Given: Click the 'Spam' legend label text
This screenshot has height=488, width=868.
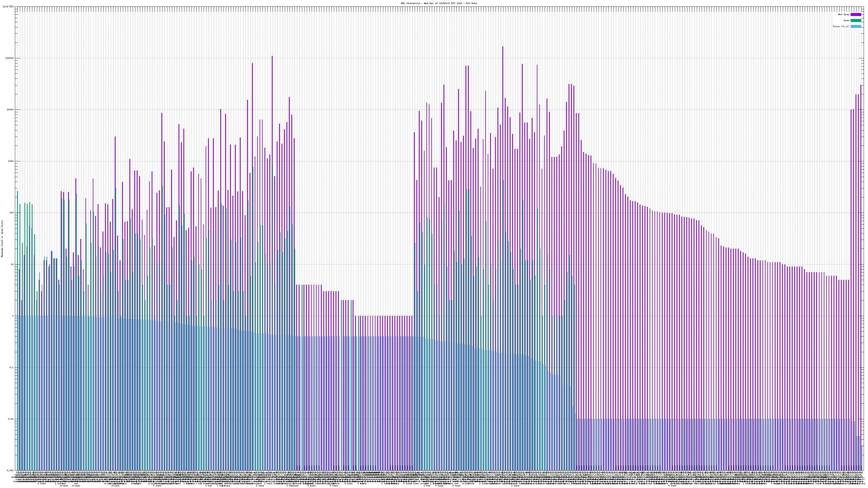Looking at the screenshot, I should point(846,21).
